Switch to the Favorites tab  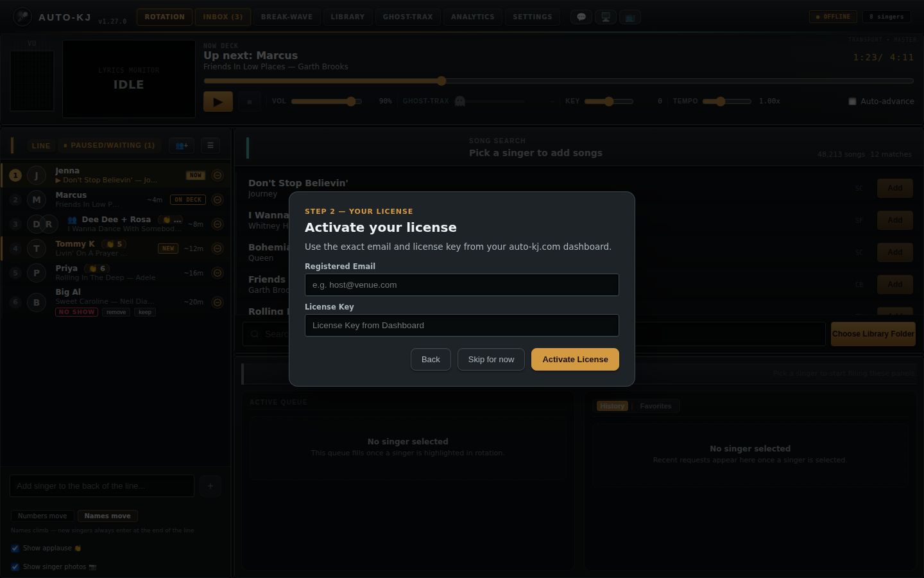(x=656, y=406)
